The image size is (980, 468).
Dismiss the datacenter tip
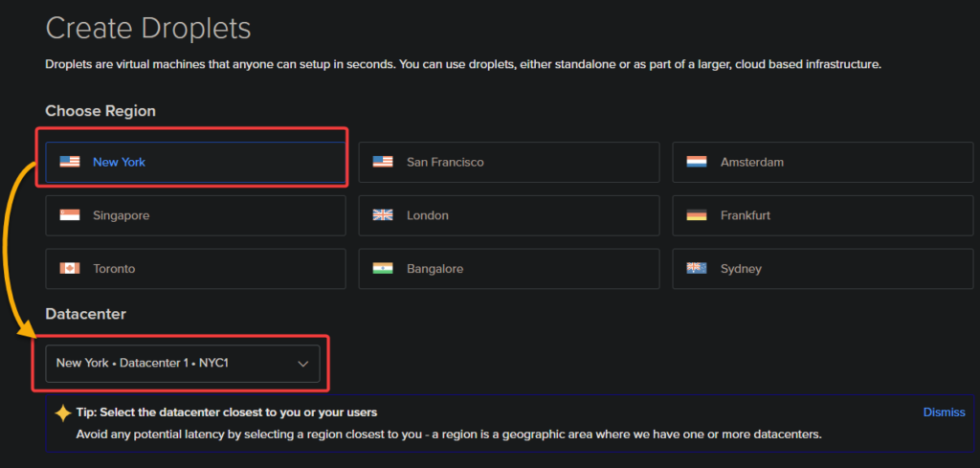point(944,412)
